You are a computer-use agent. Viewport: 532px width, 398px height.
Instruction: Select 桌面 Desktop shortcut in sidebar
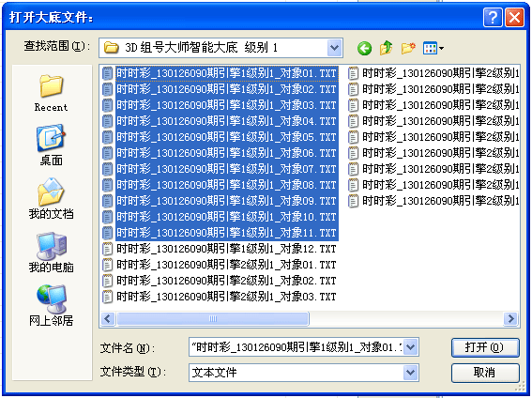51,145
